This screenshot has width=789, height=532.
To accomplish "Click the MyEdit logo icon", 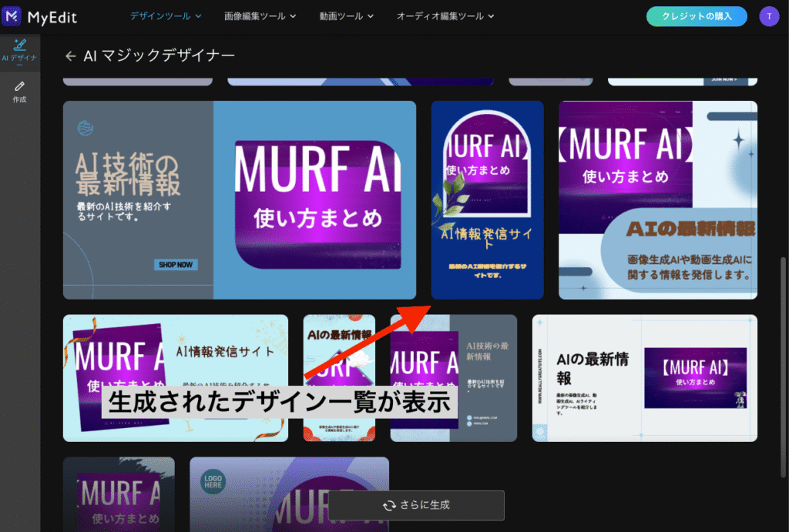I will pyautogui.click(x=12, y=16).
